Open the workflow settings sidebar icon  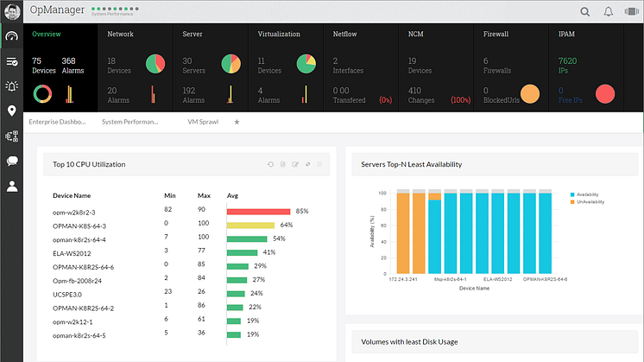coord(12,136)
